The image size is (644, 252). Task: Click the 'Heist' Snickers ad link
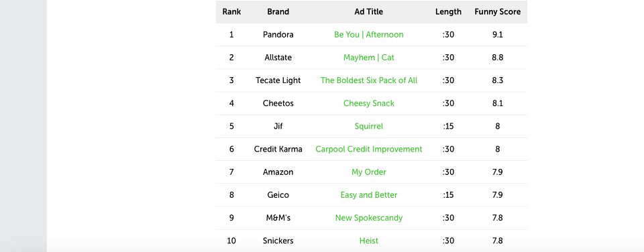click(x=368, y=241)
